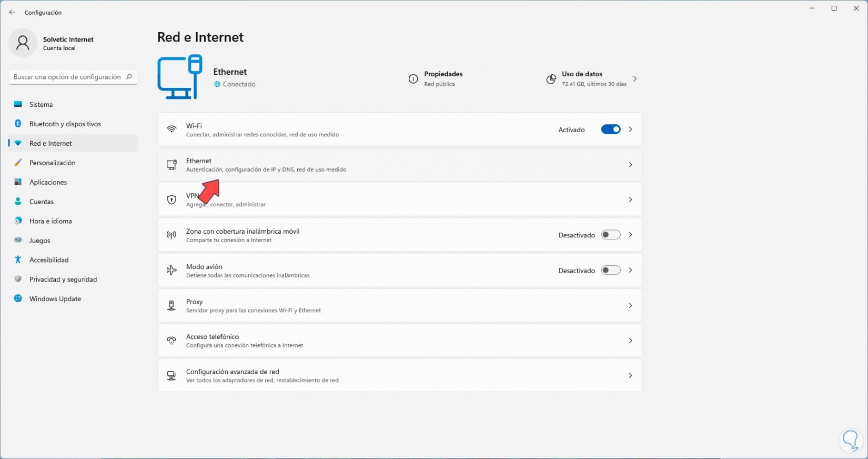Click the Modo avión airplane icon

pyautogui.click(x=171, y=270)
